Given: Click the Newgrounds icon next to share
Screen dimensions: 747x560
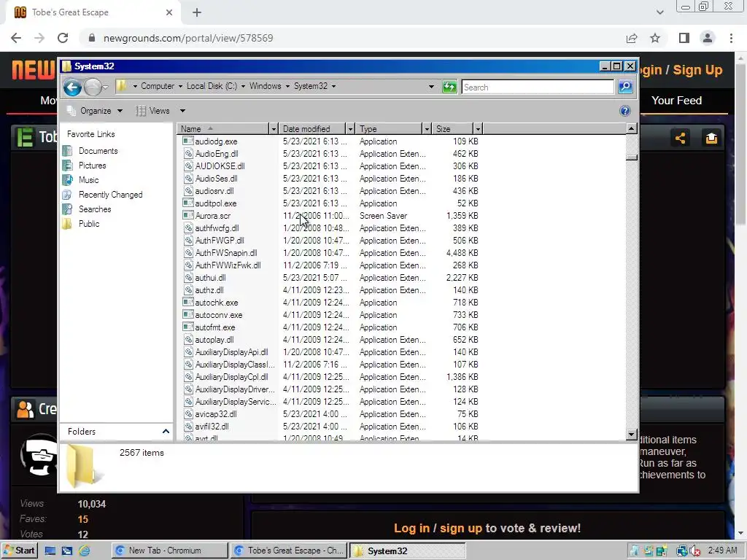Looking at the screenshot, I should (711, 138).
